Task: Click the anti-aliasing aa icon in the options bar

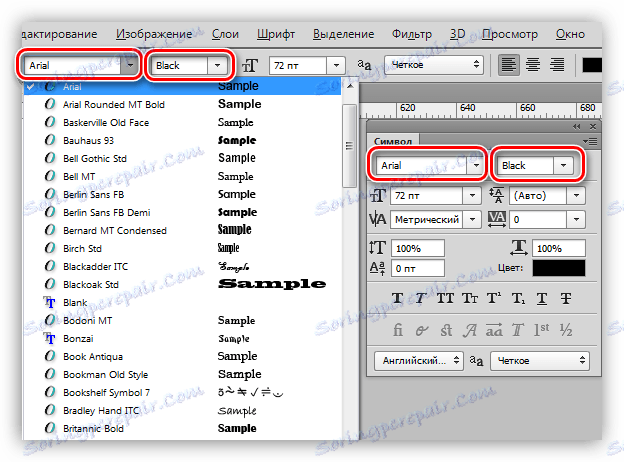Action: (x=364, y=64)
